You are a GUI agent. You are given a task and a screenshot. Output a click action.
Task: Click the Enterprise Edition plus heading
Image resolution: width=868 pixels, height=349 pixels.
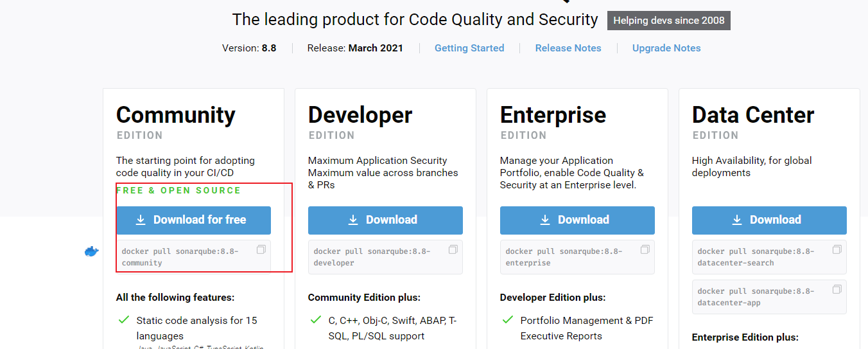pyautogui.click(x=745, y=337)
